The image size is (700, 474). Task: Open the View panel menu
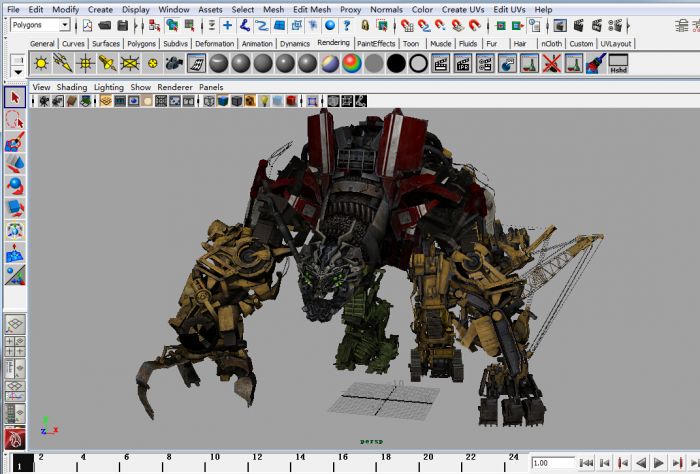(x=42, y=87)
